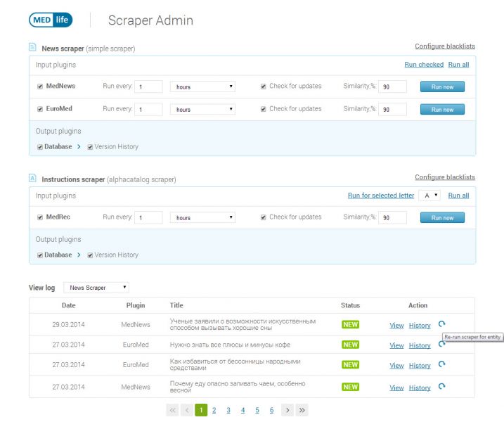Focus the EuroMed Similarity percent field
The image size is (504, 422).
tap(392, 109)
